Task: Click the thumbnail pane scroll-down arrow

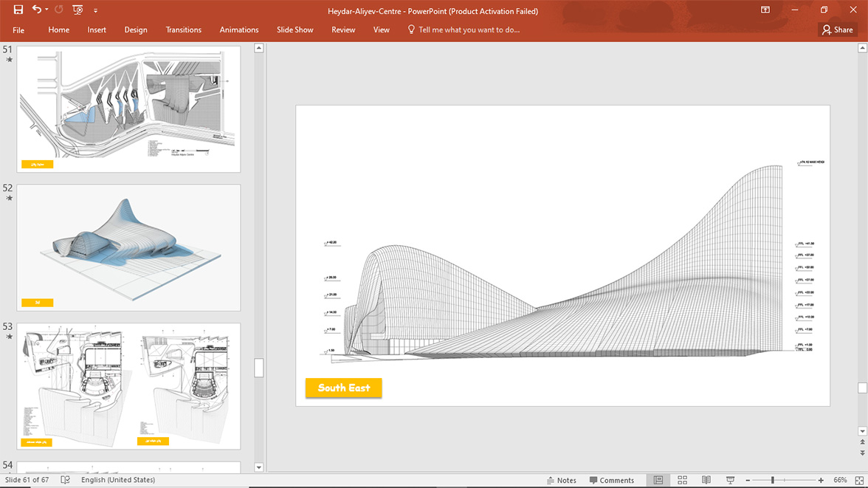Action: pyautogui.click(x=258, y=467)
